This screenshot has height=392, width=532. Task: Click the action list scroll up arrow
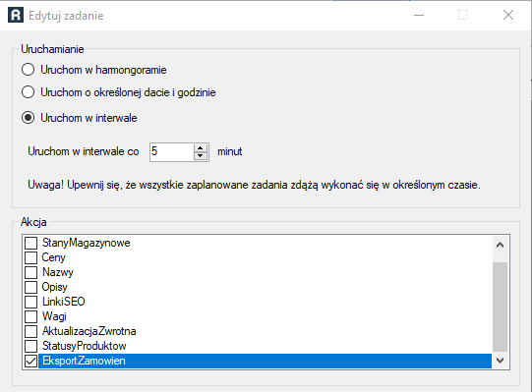point(500,245)
